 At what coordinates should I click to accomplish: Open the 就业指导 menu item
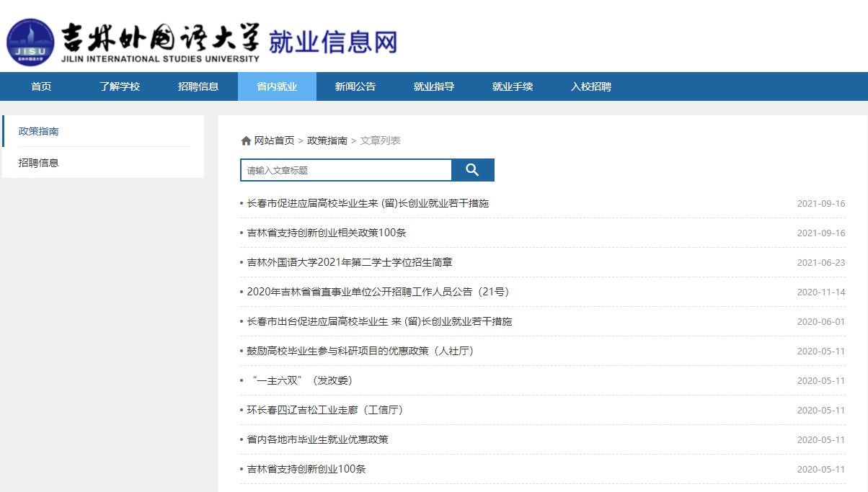pos(434,86)
